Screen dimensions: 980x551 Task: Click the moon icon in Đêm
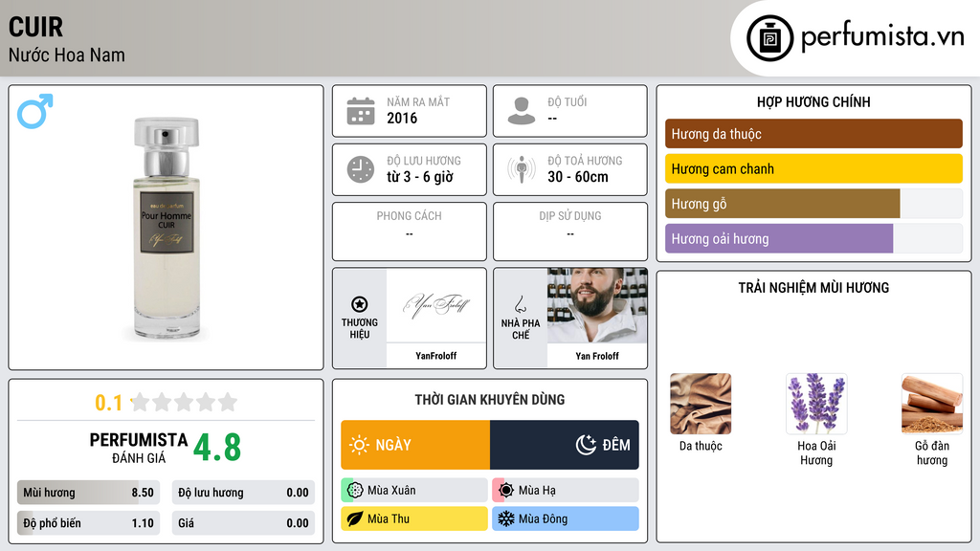(586, 445)
